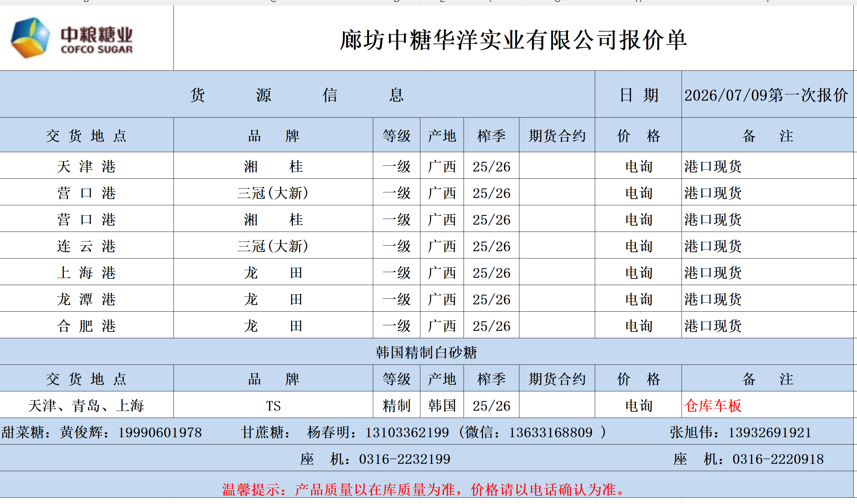Select "一级" in the 天津港 row
This screenshot has height=504, width=857.
pyautogui.click(x=396, y=166)
